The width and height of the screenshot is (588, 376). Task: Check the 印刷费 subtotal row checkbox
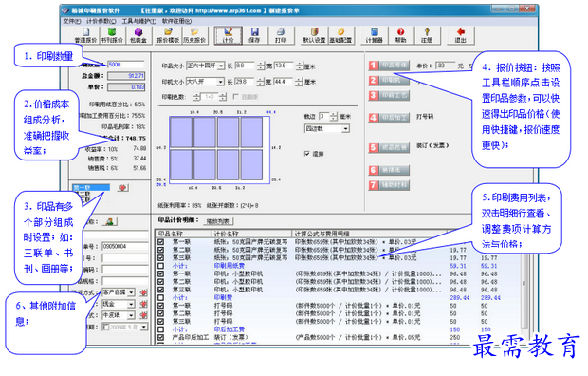point(161,297)
